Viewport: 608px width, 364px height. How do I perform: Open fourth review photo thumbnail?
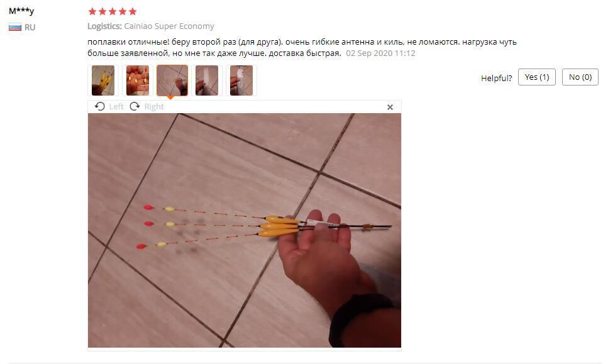[x=207, y=80]
